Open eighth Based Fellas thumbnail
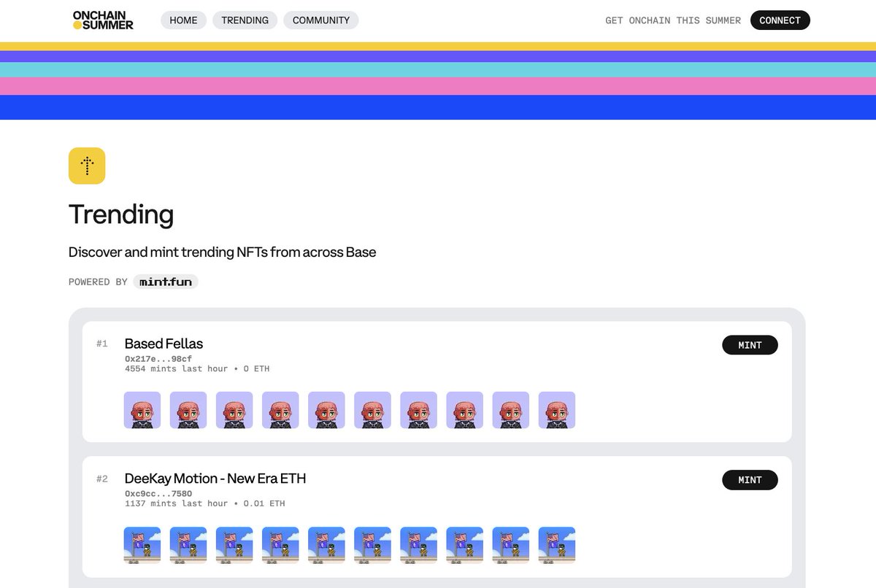This screenshot has height=588, width=876. point(465,410)
